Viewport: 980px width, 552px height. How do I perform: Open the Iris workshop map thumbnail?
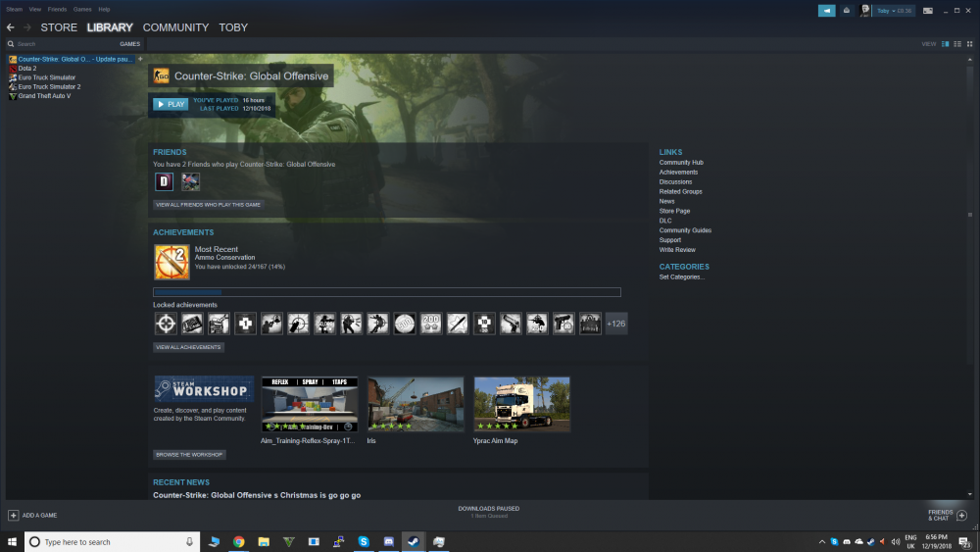pos(416,404)
